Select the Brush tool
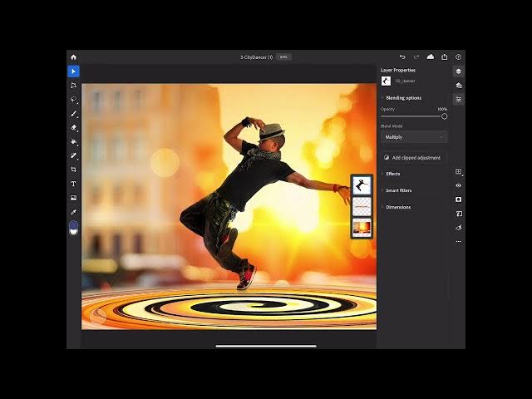The image size is (532, 399). 73,113
